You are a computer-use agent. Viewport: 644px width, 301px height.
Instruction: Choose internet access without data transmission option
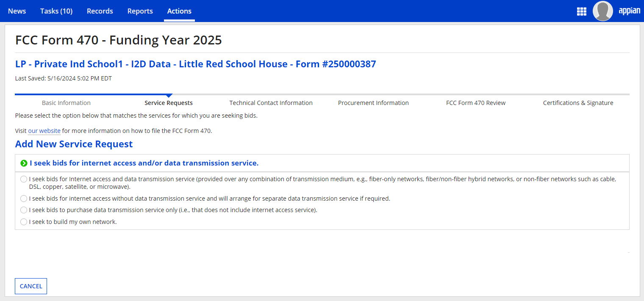point(24,198)
